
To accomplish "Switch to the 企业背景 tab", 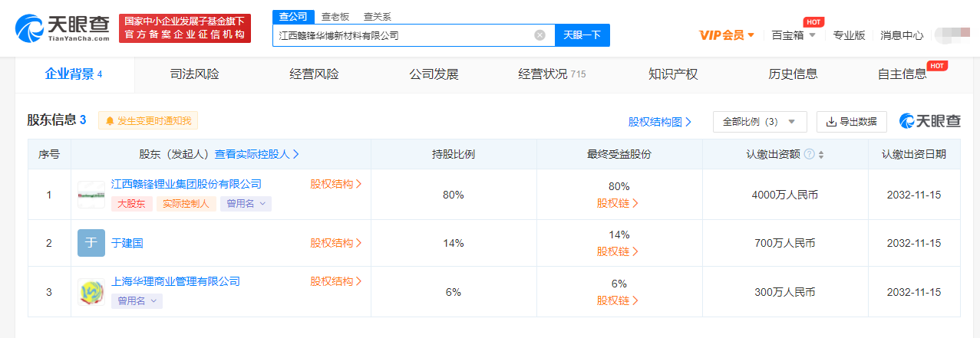I will click(74, 74).
